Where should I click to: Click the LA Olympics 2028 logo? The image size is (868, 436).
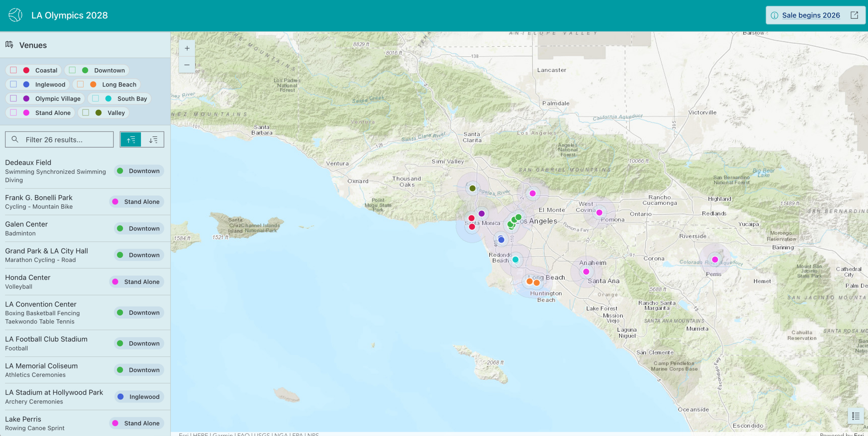[15, 15]
